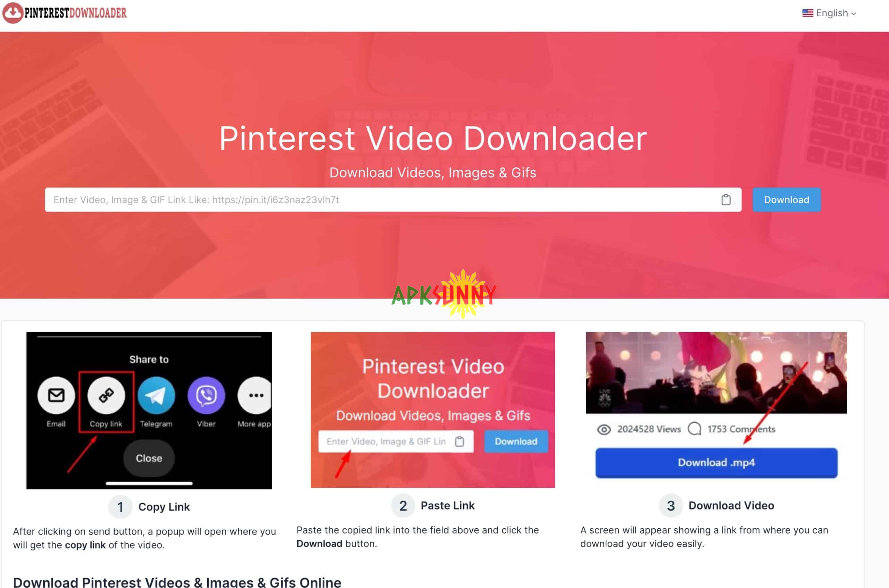This screenshot has height=588, width=889.
Task: Click the Download Videos Images Gifs heading link
Action: click(433, 172)
